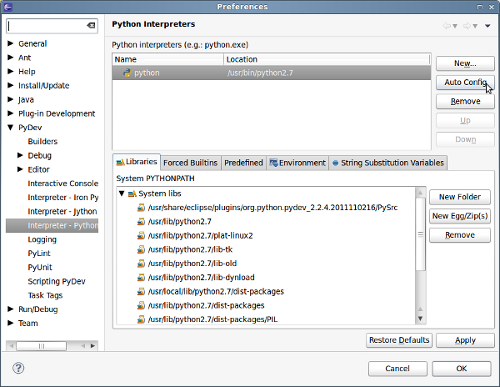
Task: Click the icon beside plat-linux2 path
Action: [x=141, y=236]
